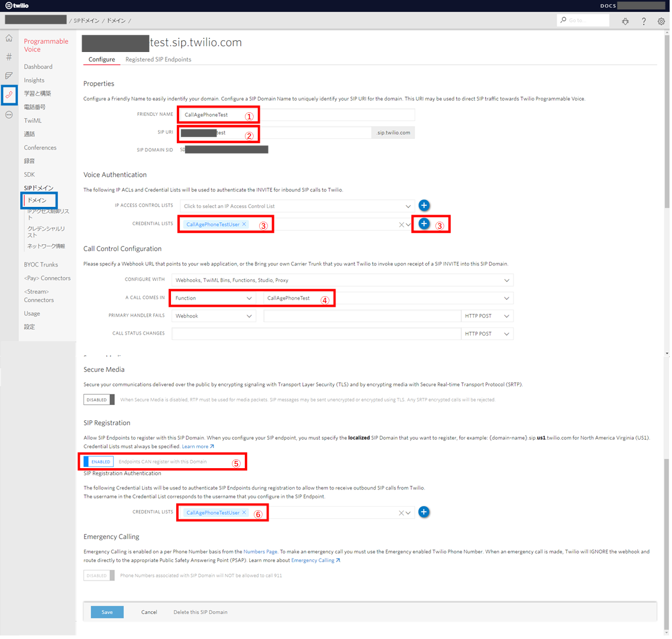This screenshot has height=639, width=672.
Task: Open <Pay> Connectors in sidebar
Action: pyautogui.click(x=47, y=279)
